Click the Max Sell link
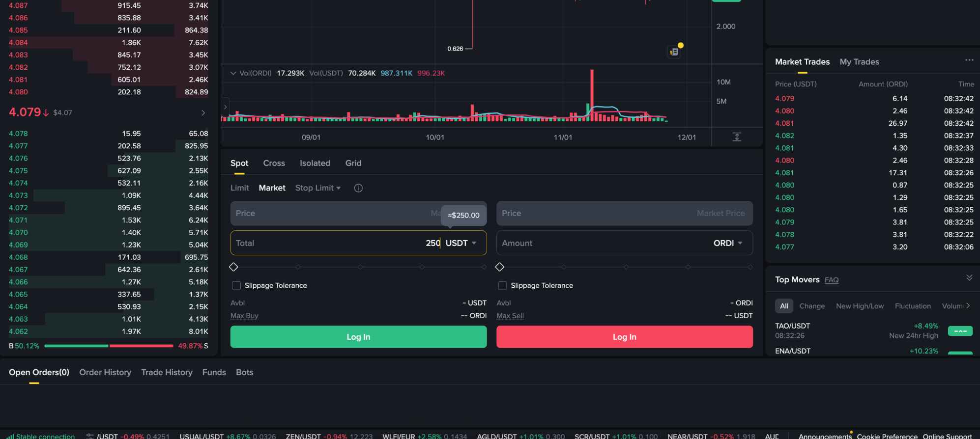This screenshot has width=980, height=439. (510, 316)
